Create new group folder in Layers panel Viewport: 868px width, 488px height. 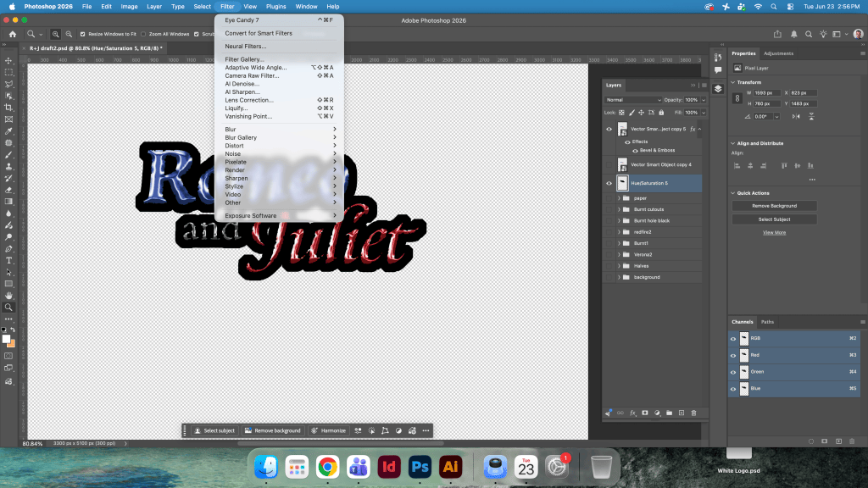pyautogui.click(x=670, y=413)
